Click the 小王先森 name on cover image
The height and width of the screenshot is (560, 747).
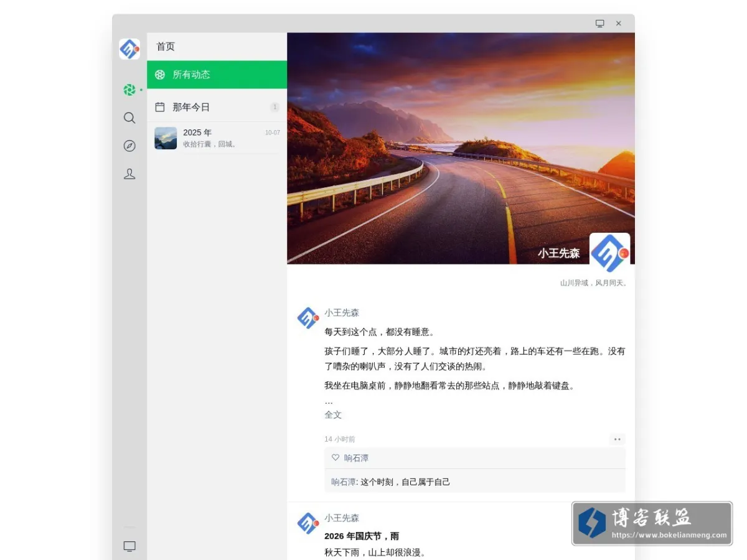coord(559,253)
